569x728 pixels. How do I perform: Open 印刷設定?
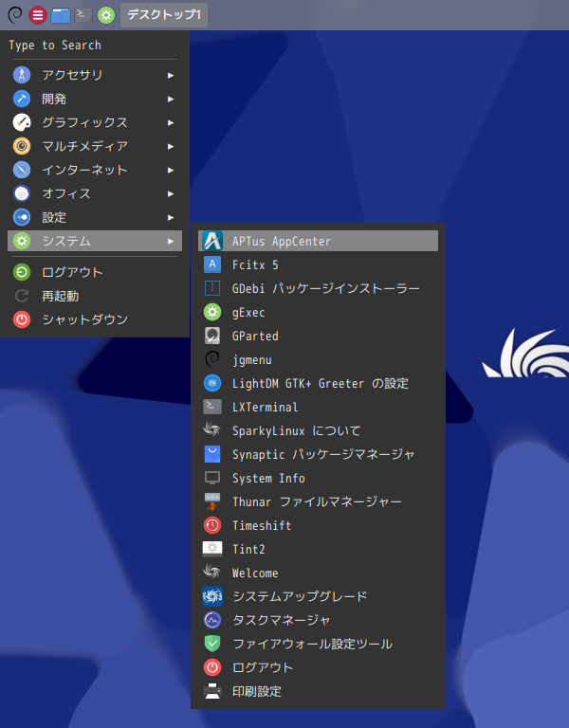[x=318, y=691]
